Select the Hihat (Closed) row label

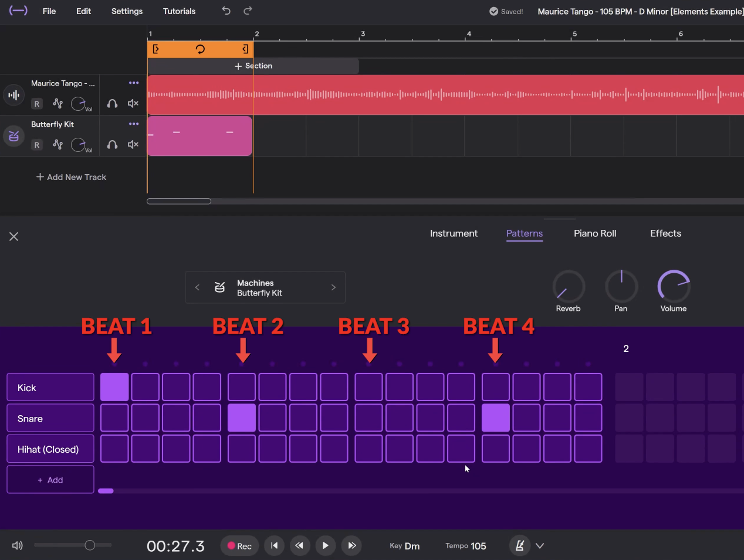(x=50, y=449)
